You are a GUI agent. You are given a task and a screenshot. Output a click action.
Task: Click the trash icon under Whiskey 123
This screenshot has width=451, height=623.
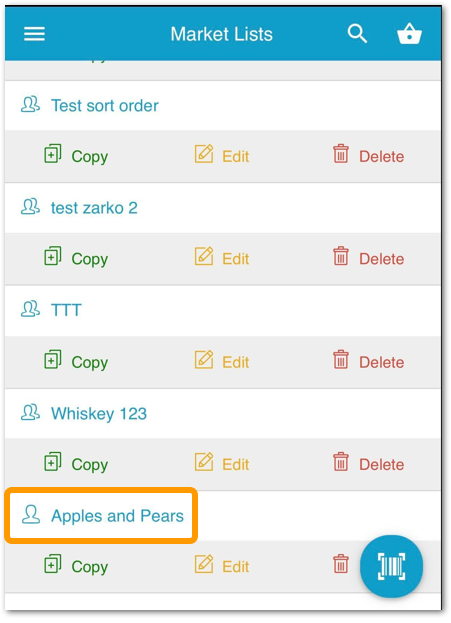[341, 462]
